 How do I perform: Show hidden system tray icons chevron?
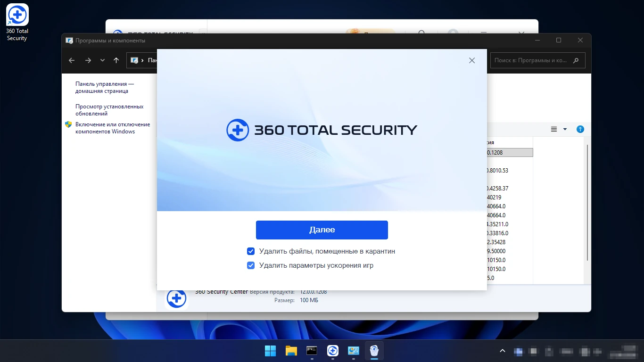click(x=503, y=351)
